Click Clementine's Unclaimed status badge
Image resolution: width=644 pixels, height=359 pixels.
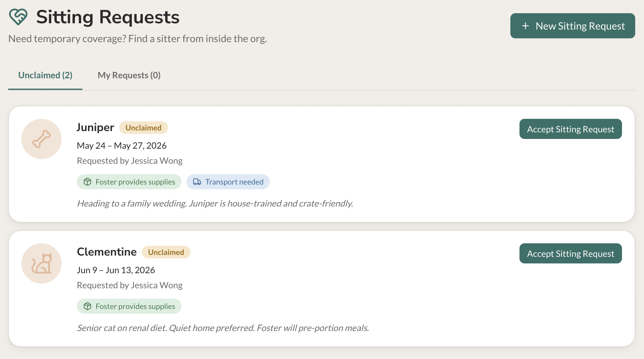[166, 252]
